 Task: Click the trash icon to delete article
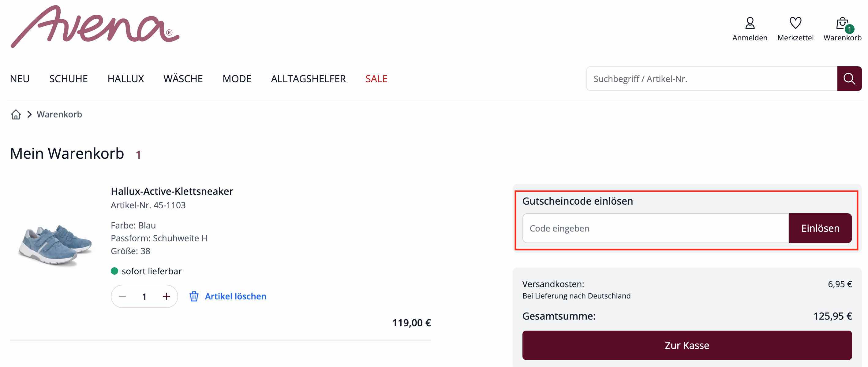[194, 296]
